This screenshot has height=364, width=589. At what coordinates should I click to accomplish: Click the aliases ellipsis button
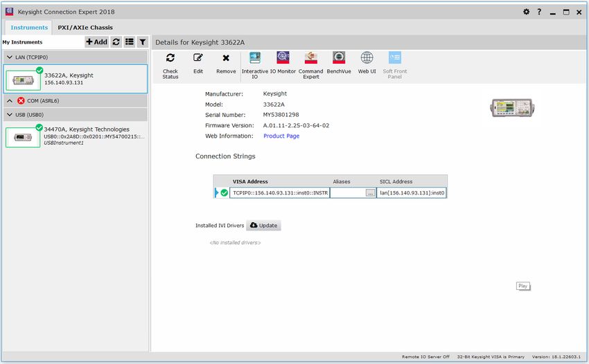[x=371, y=193]
